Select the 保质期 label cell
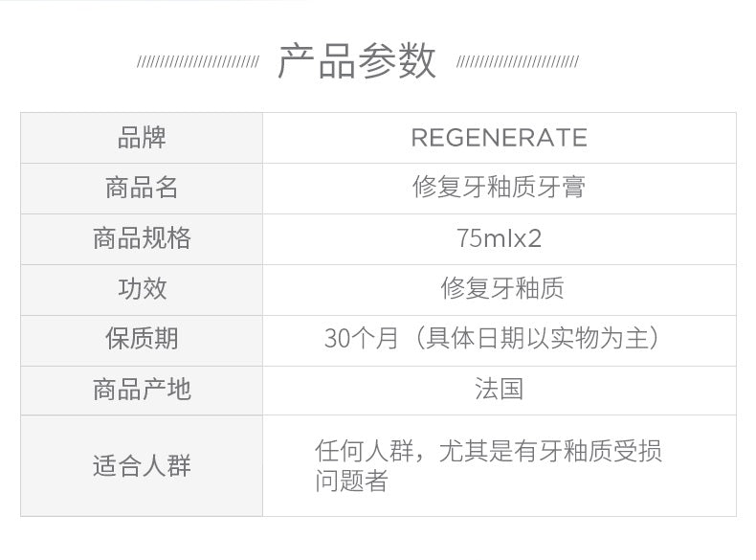Viewport: 756px width, 560px height. tap(142, 340)
